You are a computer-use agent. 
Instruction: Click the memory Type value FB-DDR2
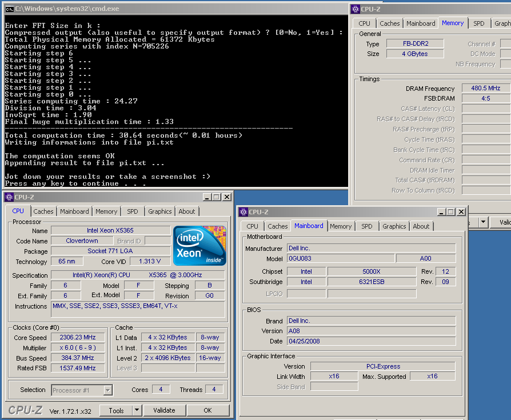415,43
